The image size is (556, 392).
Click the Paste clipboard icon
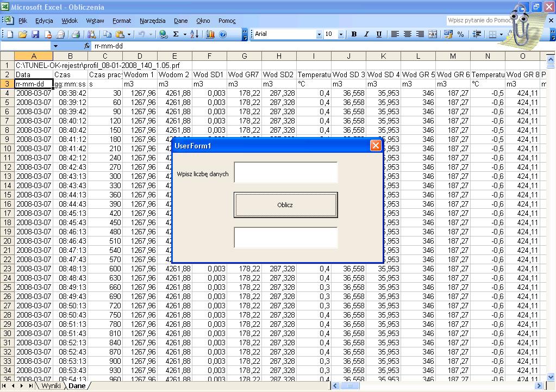tap(120, 34)
